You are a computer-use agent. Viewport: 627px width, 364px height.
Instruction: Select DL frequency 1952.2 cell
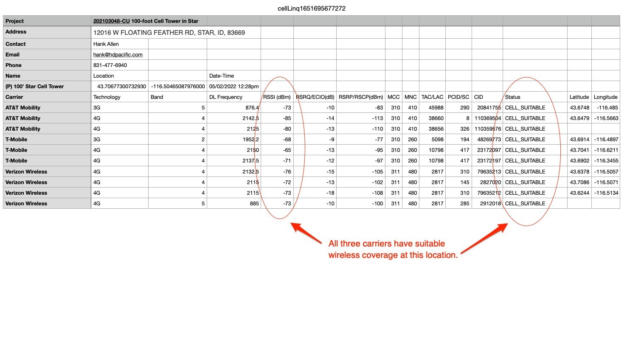pos(234,139)
